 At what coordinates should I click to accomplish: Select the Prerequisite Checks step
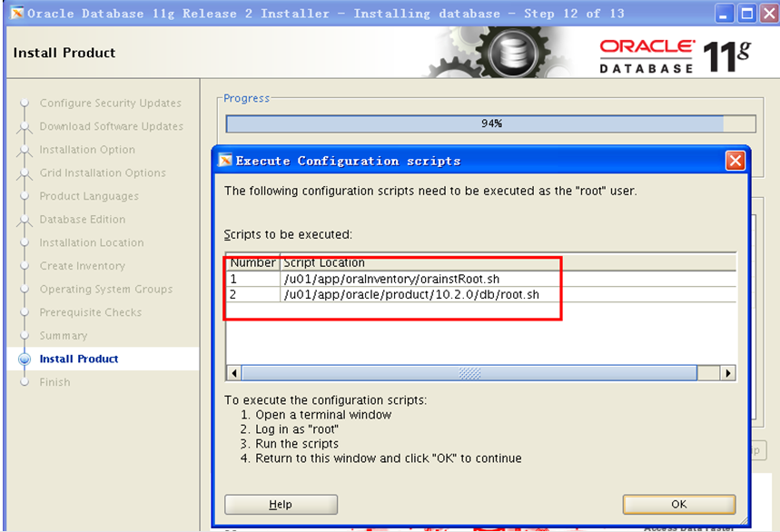pyautogui.click(x=91, y=312)
